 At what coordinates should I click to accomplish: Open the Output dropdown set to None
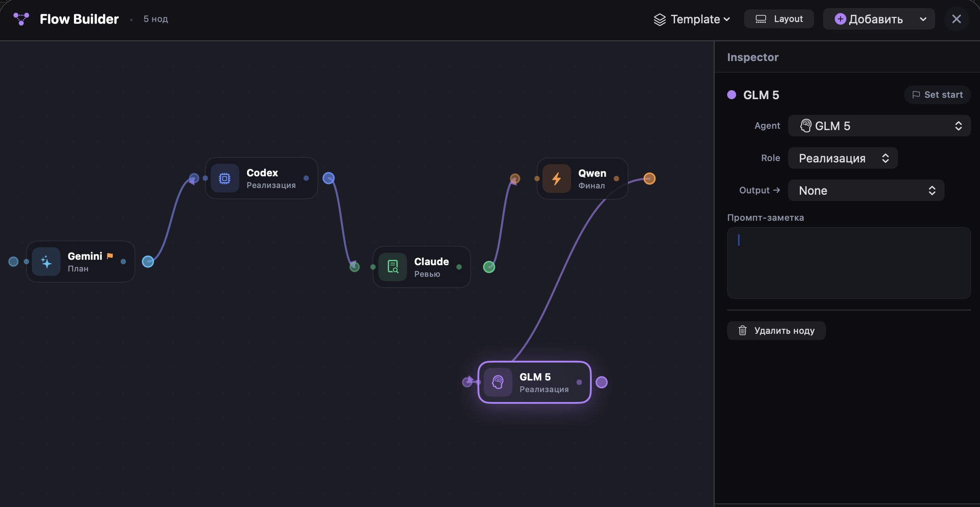(865, 190)
